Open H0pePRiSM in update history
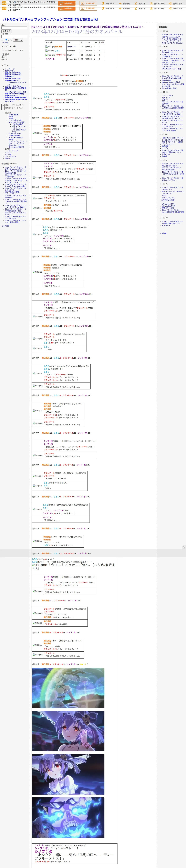Screen dimensions: 186x868 coord(166,80)
